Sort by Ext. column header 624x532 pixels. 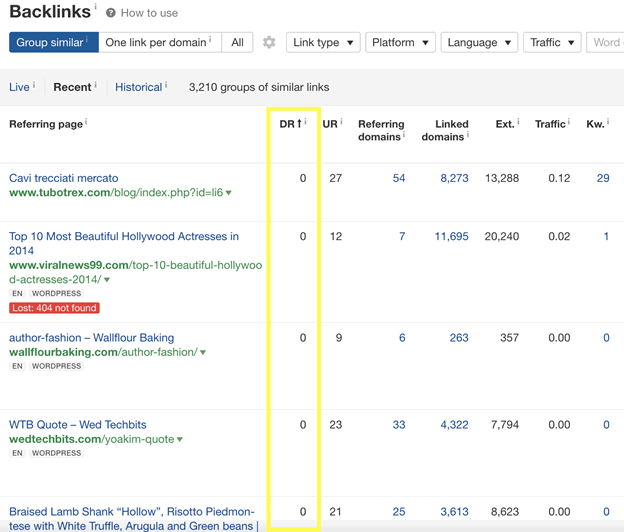click(505, 124)
